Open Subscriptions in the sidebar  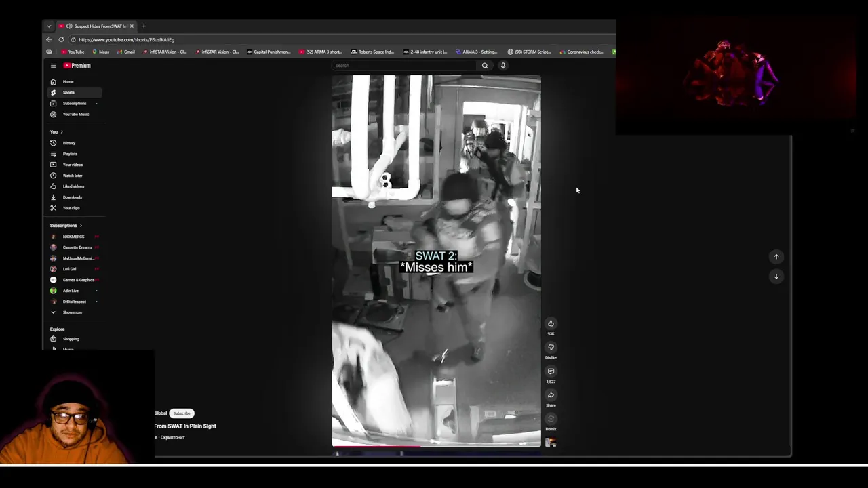pos(75,103)
